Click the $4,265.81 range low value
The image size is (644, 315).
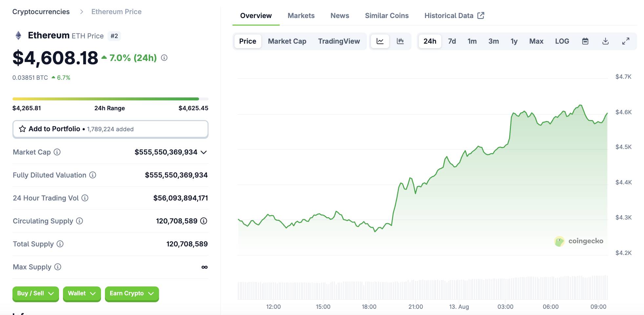(27, 108)
